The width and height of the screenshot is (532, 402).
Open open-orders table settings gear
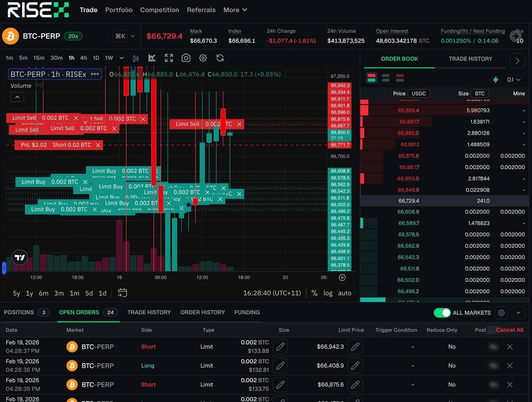pyautogui.click(x=501, y=313)
